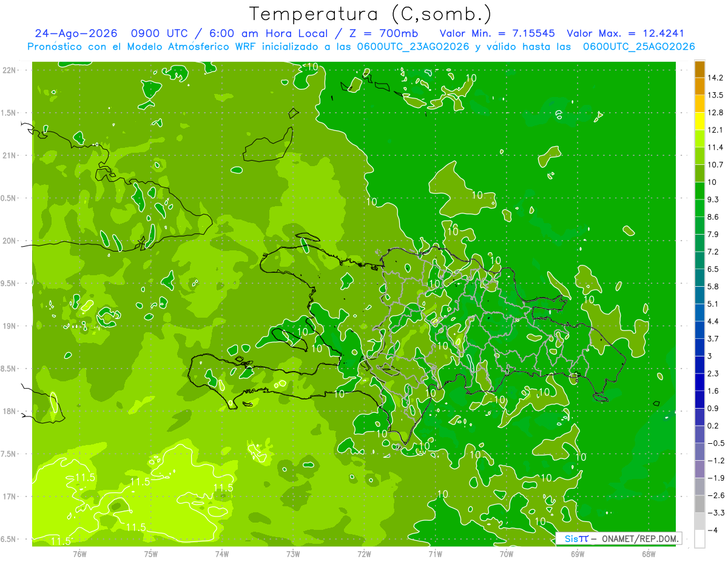Click the 19N latitude axis label
The width and height of the screenshot is (728, 562).
click(x=9, y=326)
